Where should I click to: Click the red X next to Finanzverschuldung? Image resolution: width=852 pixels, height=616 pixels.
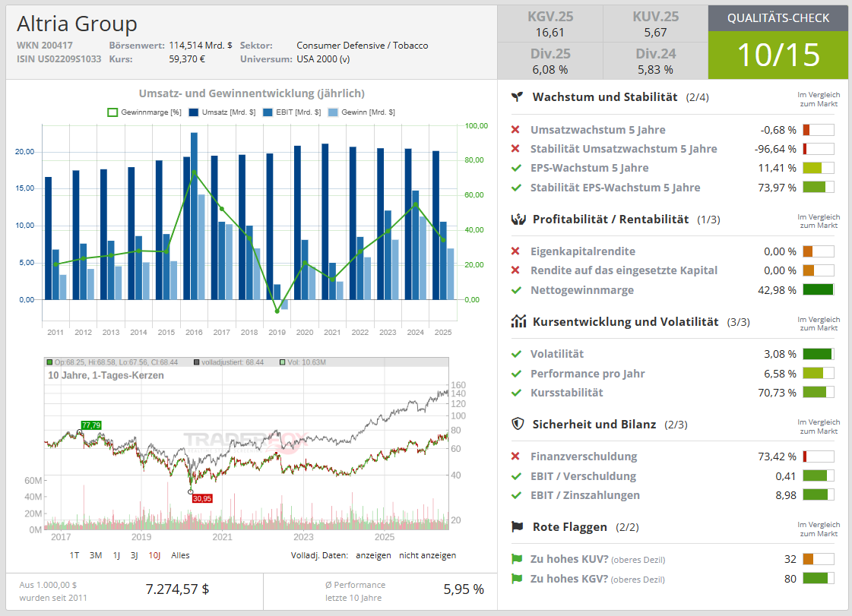point(515,456)
